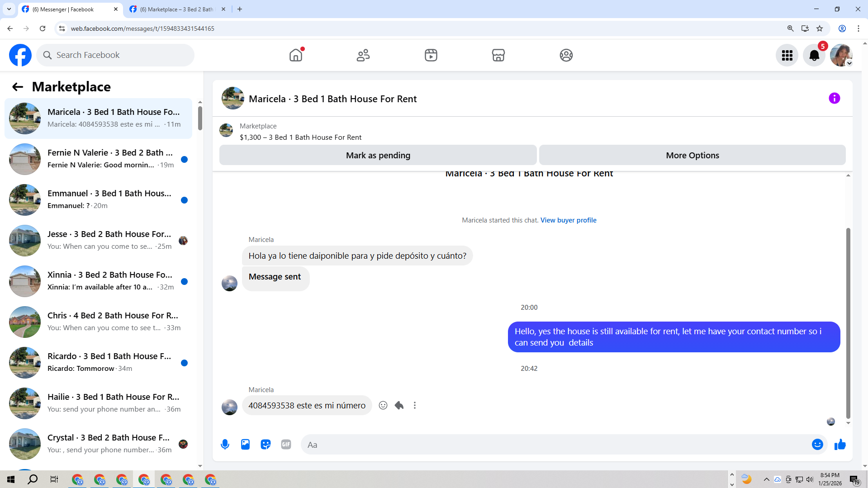Open Task View on the taskbar
The image size is (868, 488).
click(x=54, y=479)
